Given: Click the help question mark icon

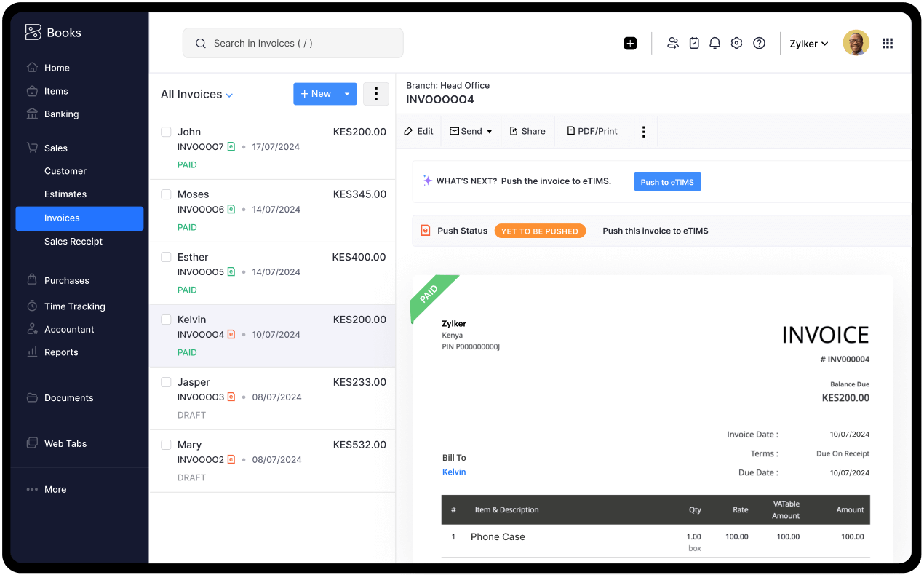Looking at the screenshot, I should (x=759, y=43).
